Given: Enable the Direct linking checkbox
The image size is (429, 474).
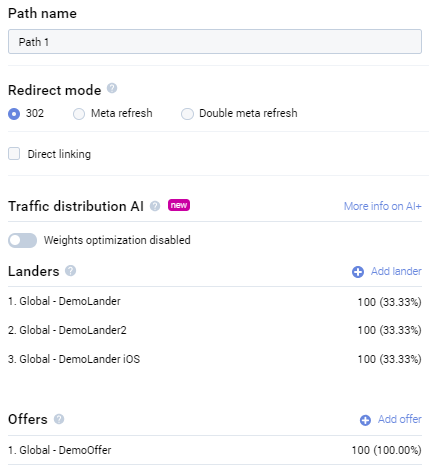Looking at the screenshot, I should point(14,154).
